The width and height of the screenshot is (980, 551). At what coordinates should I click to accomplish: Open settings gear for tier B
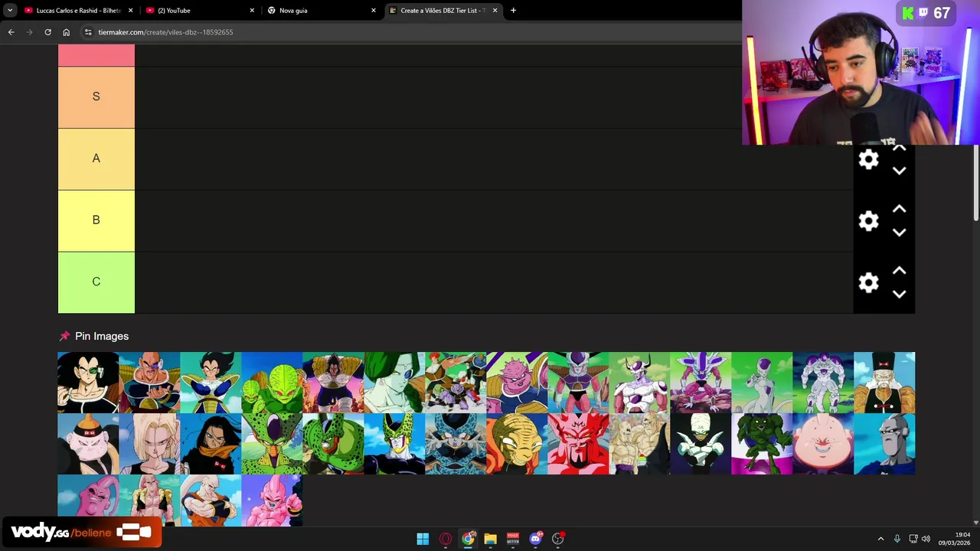[868, 221]
